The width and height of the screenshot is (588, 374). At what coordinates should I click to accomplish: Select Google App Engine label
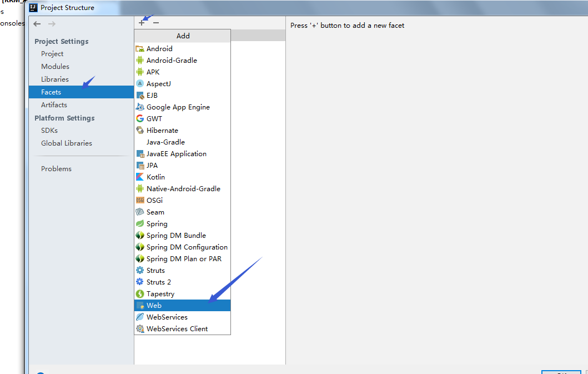tap(178, 107)
